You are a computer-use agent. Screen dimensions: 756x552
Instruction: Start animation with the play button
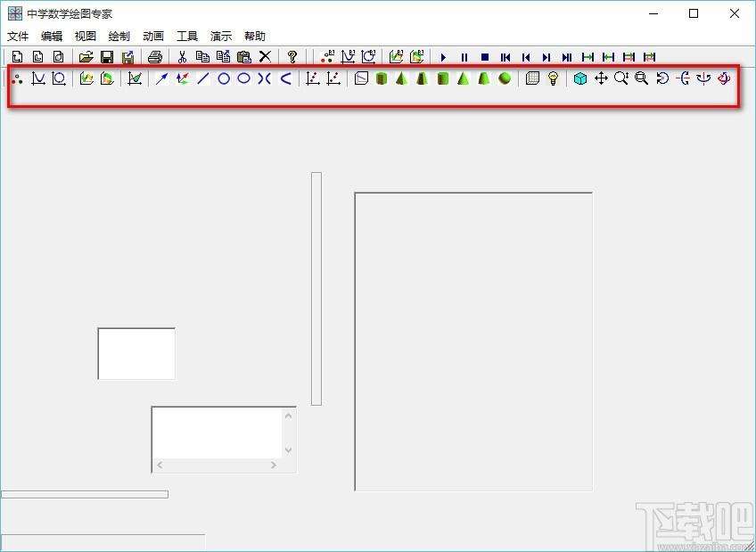click(x=444, y=57)
